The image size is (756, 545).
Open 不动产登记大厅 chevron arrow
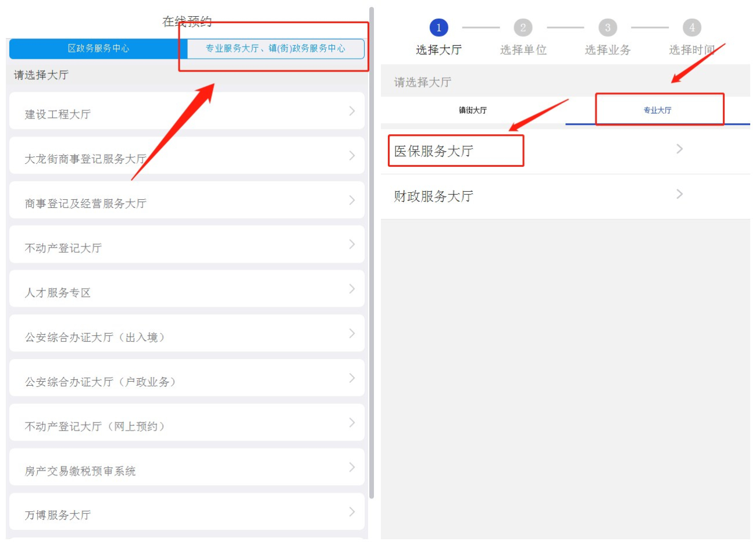tap(352, 245)
